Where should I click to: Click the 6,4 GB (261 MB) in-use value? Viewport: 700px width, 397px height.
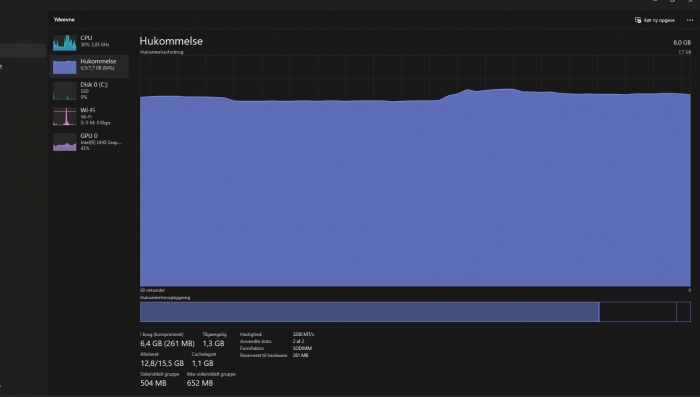point(167,343)
